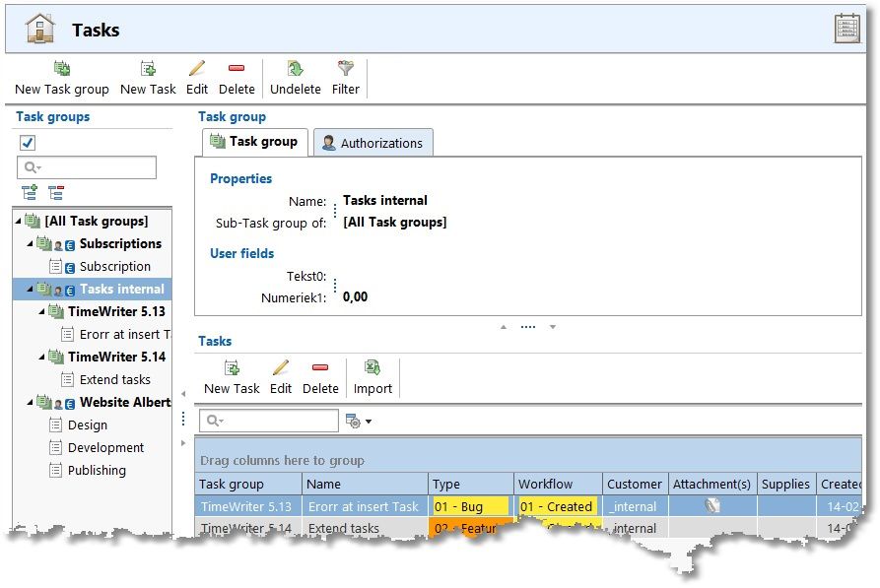880x588 pixels.
Task: Click the expand all tree icon
Action: 30,192
